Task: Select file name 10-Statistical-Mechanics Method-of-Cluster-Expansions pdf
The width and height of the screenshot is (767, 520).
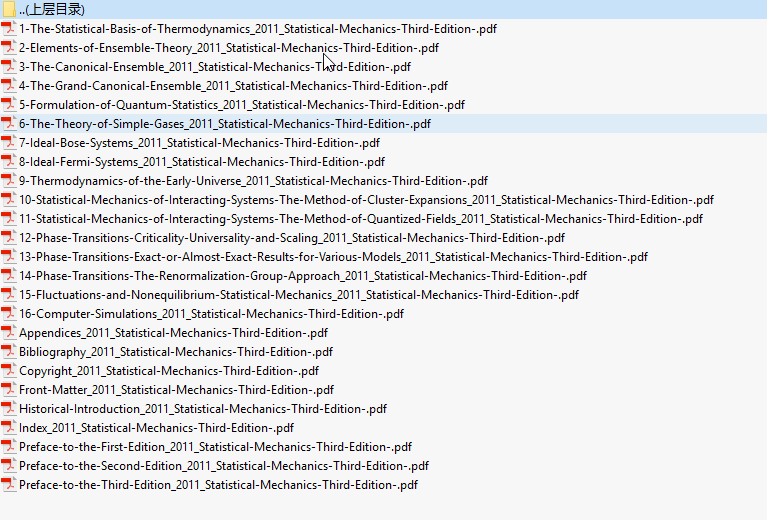Action: [366, 200]
